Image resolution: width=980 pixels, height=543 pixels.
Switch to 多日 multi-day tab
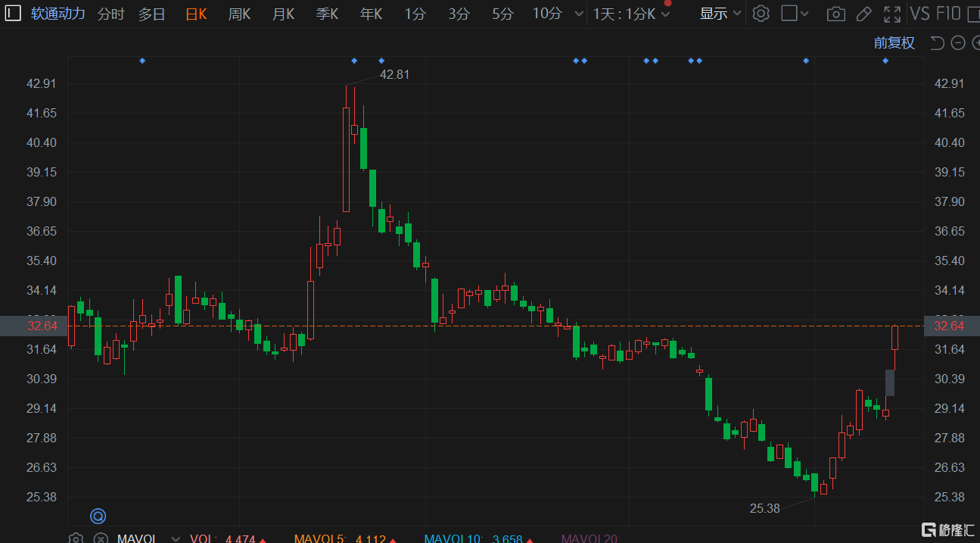151,14
